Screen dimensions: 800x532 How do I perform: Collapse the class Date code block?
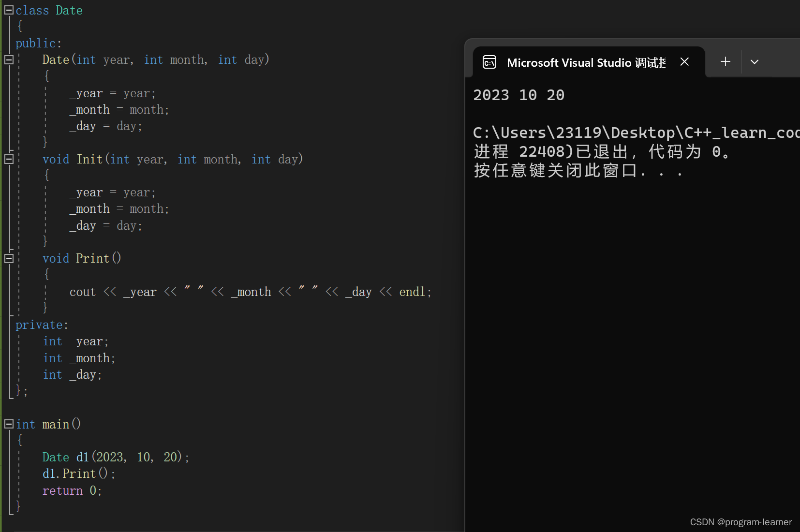coord(9,10)
